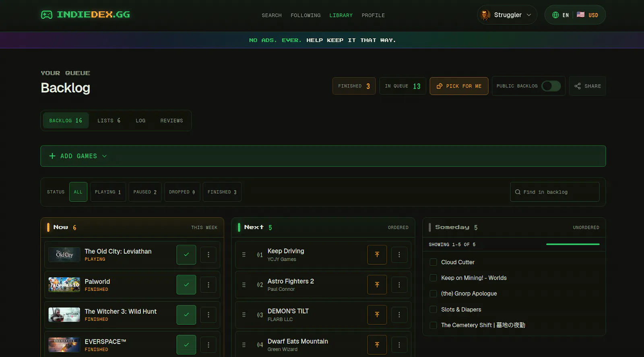Open more options for Dwarf Eats Mountain

click(399, 345)
